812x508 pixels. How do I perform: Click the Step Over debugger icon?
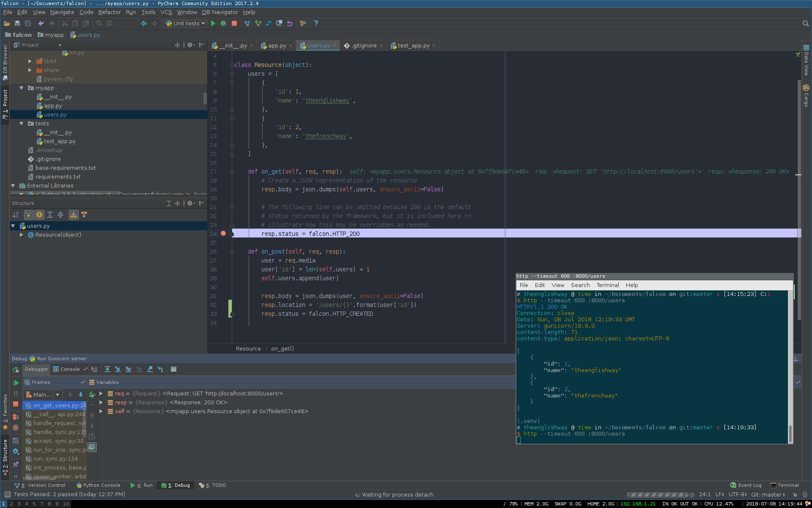(x=107, y=370)
